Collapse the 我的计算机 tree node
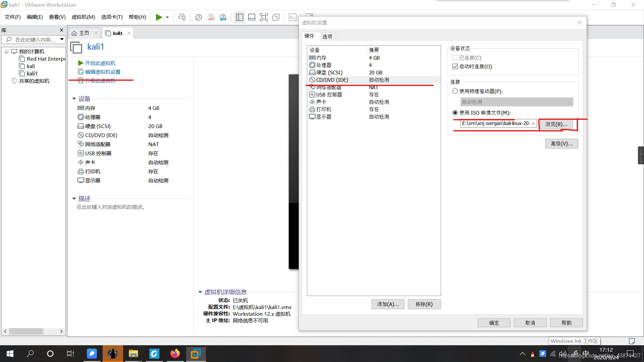 [7, 52]
